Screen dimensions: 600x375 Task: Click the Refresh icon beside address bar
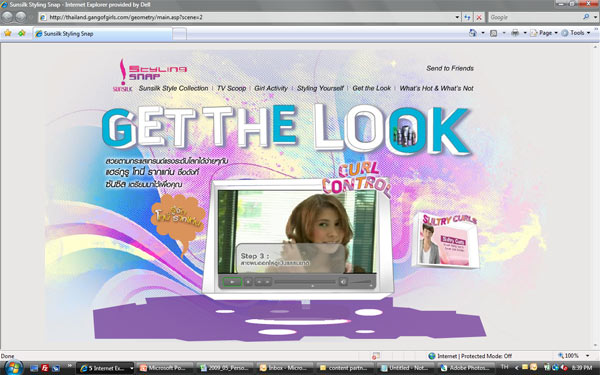click(x=467, y=17)
